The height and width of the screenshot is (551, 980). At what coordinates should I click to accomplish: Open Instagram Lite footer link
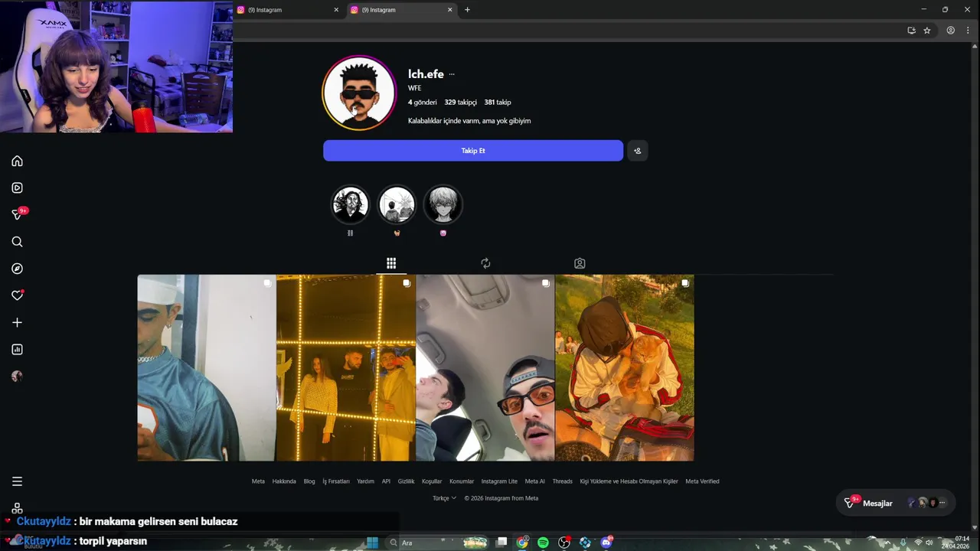point(499,481)
